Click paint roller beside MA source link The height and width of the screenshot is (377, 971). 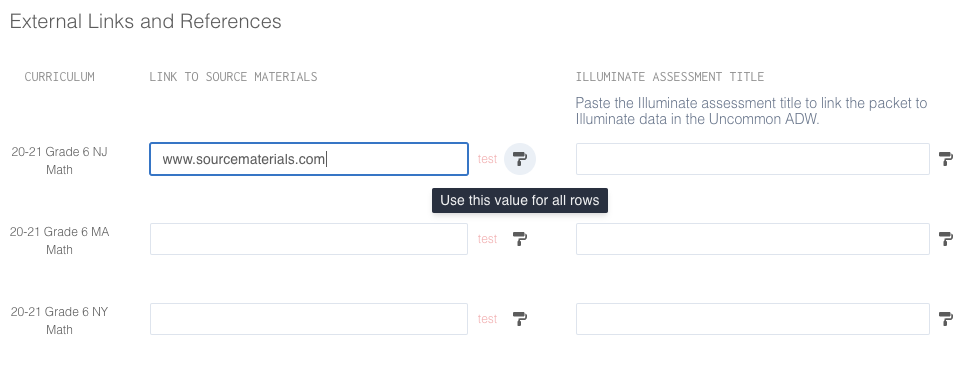click(x=520, y=239)
